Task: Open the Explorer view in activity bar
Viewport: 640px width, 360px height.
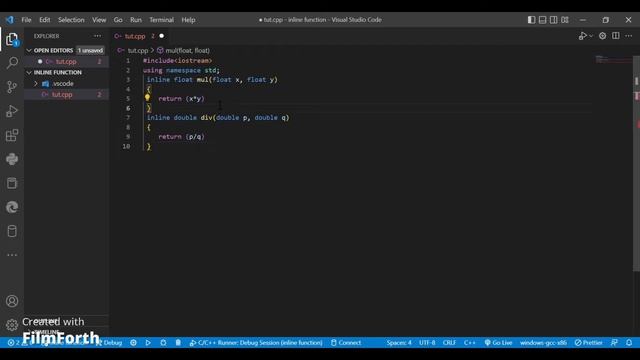Action: point(12,39)
